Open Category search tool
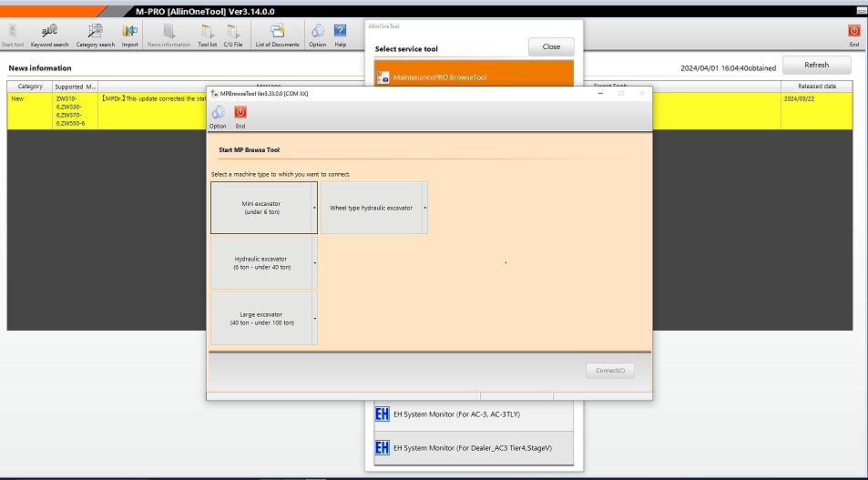This screenshot has height=480, width=868. (96, 36)
